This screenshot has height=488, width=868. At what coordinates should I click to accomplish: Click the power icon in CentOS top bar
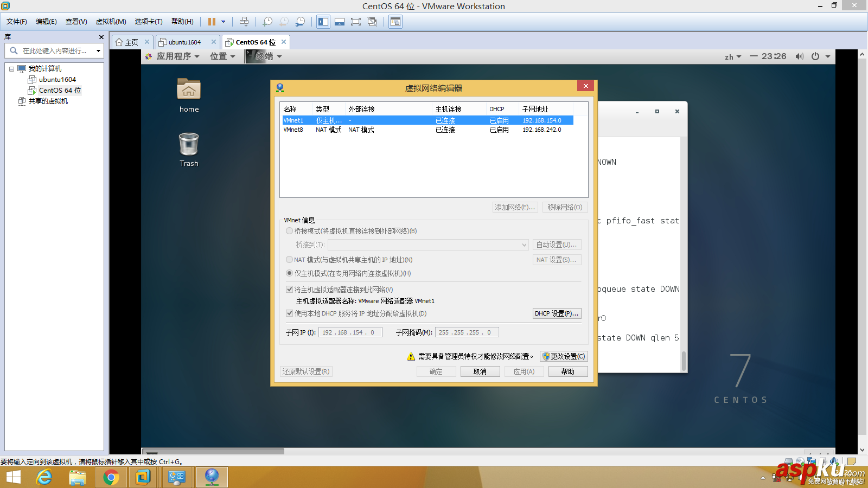tap(815, 56)
